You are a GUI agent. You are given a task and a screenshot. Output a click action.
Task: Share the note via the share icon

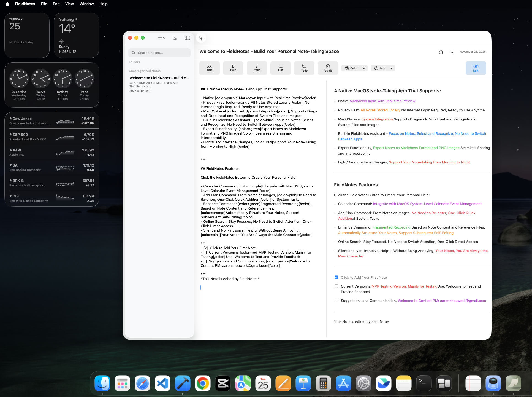click(x=441, y=52)
